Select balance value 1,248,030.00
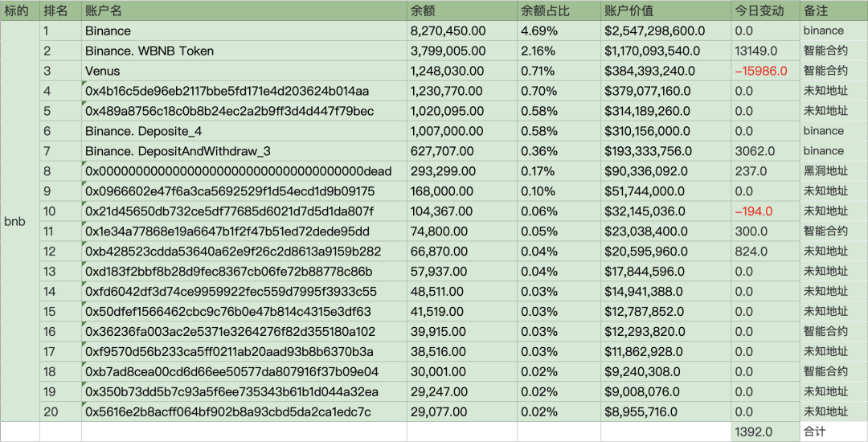The height and width of the screenshot is (442, 868). (461, 71)
